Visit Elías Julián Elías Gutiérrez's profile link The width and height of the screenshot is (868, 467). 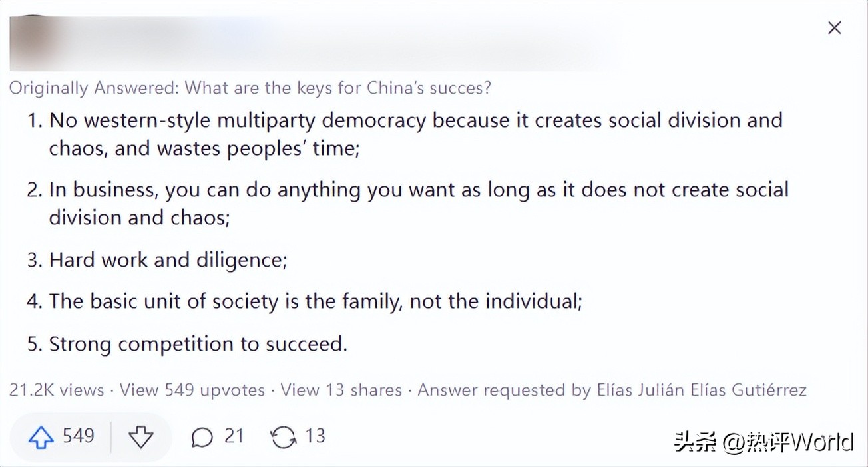[x=698, y=390]
